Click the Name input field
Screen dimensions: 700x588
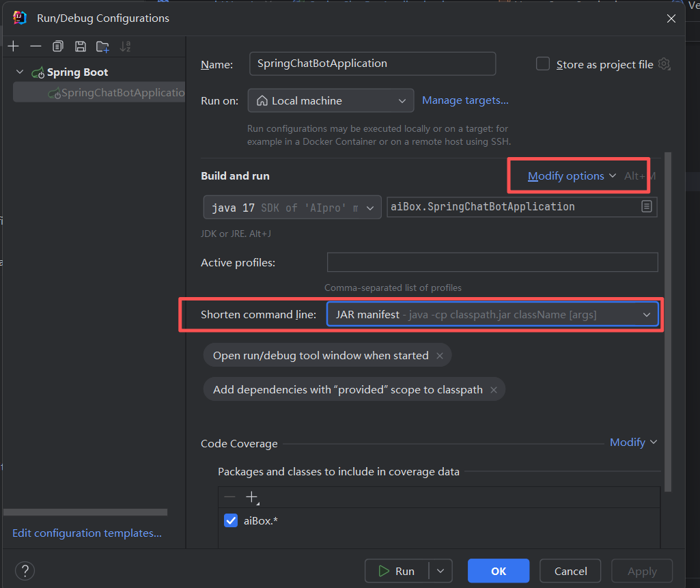(x=372, y=64)
